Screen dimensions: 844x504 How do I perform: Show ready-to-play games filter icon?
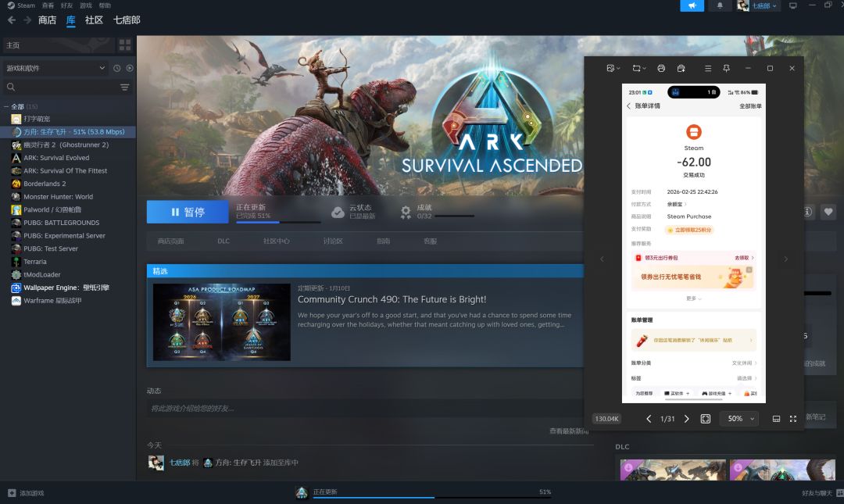(130, 68)
